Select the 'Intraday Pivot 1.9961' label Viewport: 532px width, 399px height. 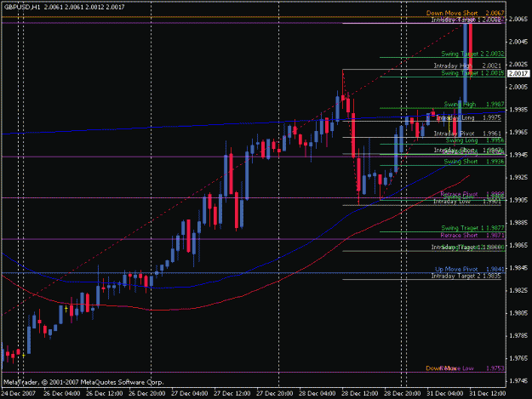coord(467,134)
